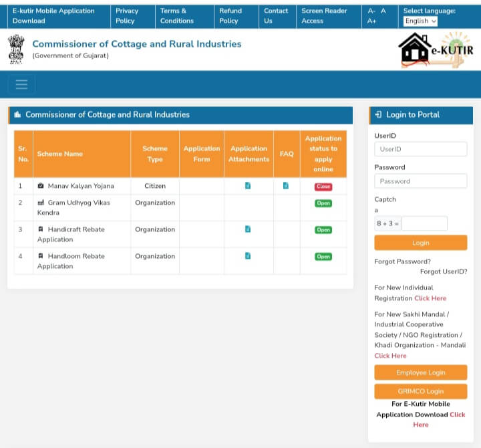The height and width of the screenshot is (448, 481).
Task: Decrease font size with A-
Action: click(x=371, y=11)
